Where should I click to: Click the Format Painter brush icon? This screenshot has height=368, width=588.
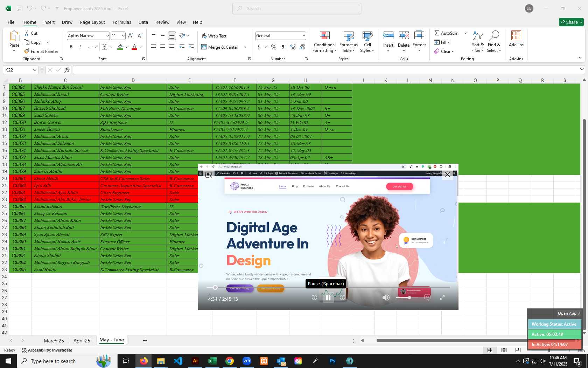click(27, 51)
